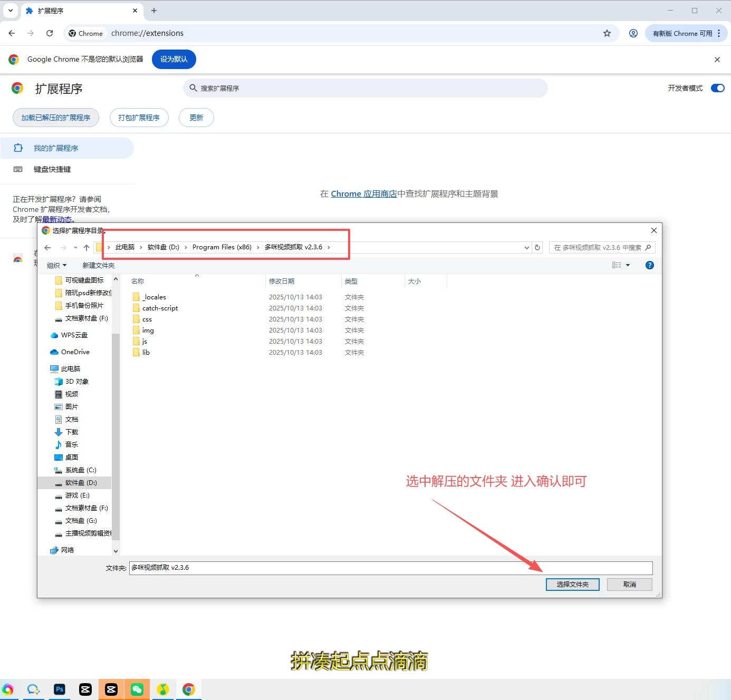Refresh the folder path in file dialog
The height and width of the screenshot is (700, 731).
click(537, 248)
